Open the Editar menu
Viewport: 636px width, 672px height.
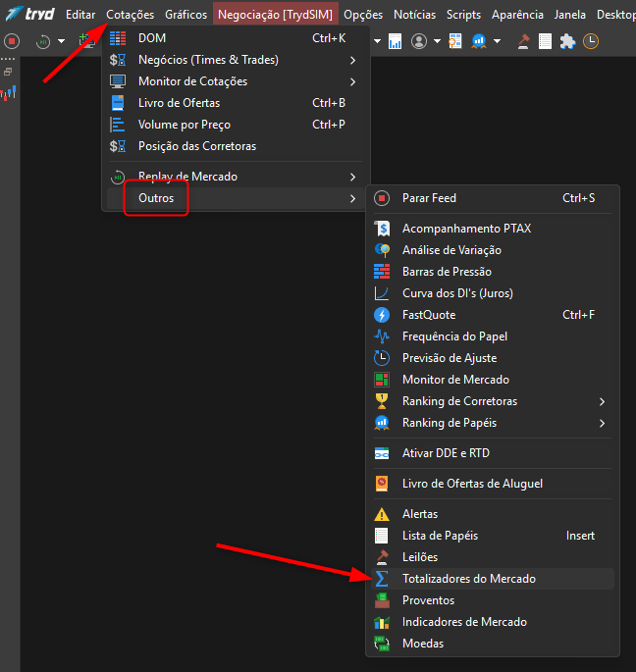coord(80,15)
